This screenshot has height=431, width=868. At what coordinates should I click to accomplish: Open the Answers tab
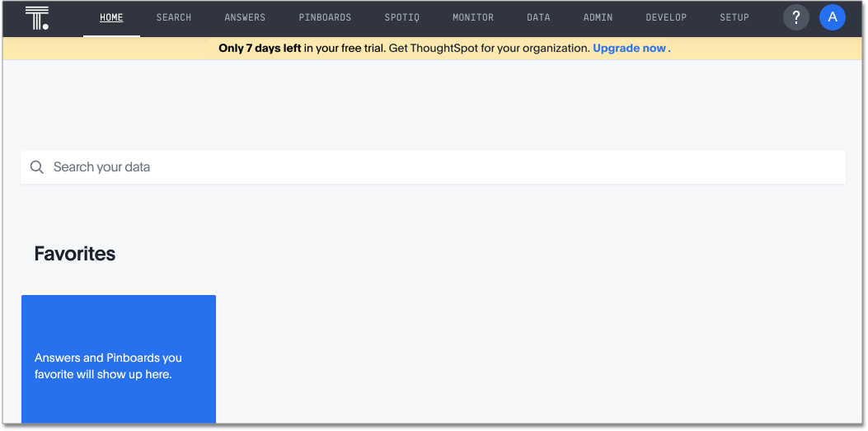click(x=245, y=17)
